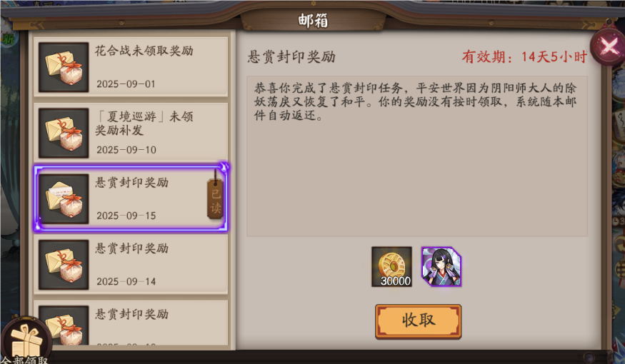Click the 已读 read tag
The image size is (625, 364).
pos(215,199)
